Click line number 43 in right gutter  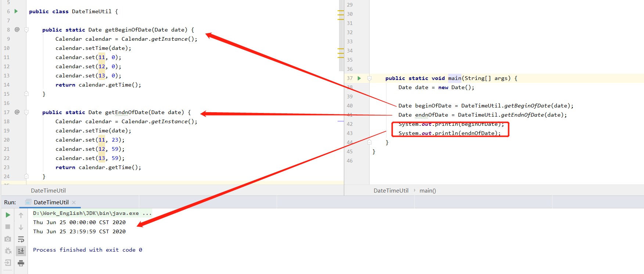pos(350,133)
